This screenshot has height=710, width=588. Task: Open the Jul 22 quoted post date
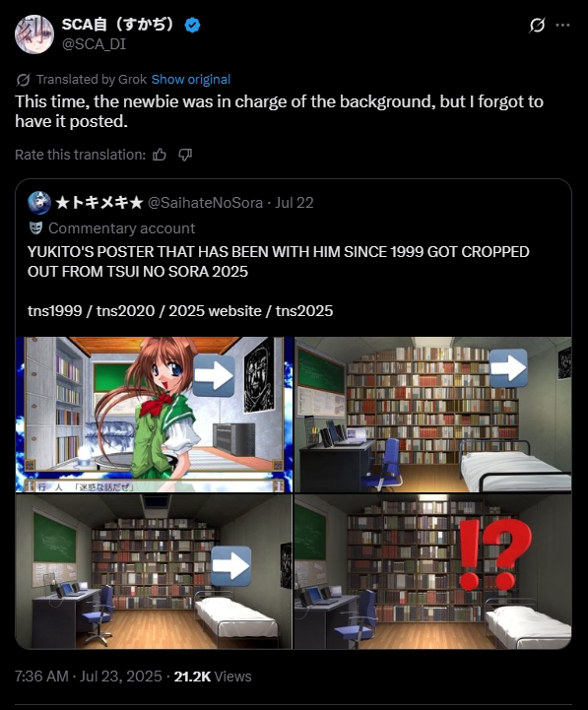pos(294,203)
